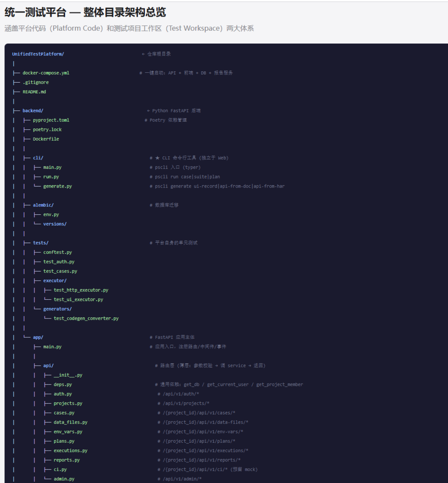
Task: Select comment pscli run case|suite|plan
Action: coord(185,177)
